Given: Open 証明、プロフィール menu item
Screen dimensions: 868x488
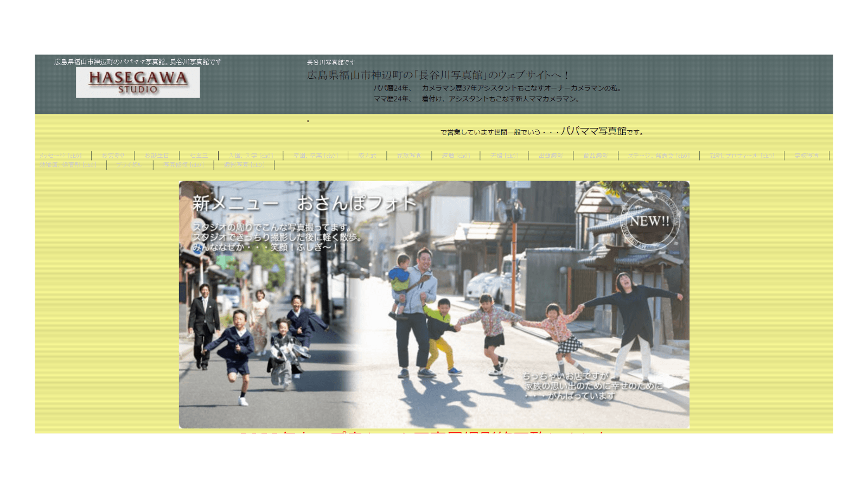Looking at the screenshot, I should click(742, 156).
